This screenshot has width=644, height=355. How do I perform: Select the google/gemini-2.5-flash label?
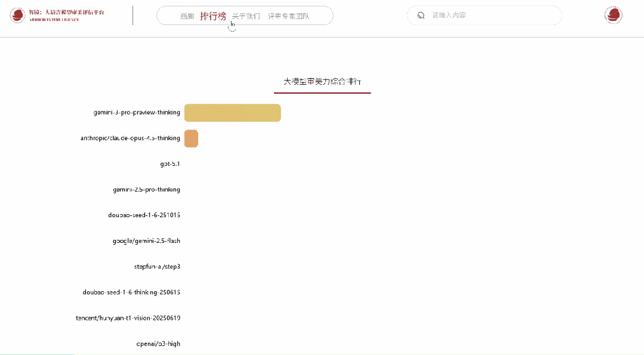pyautogui.click(x=146, y=241)
